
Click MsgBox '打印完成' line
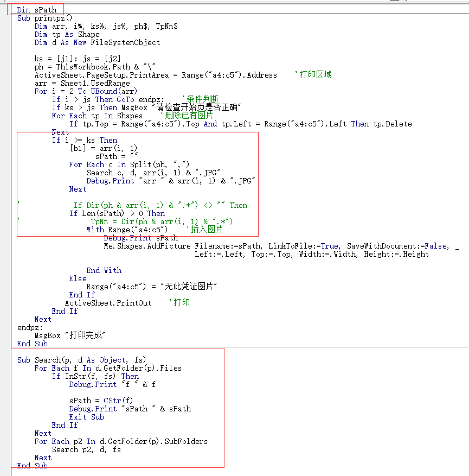point(70,335)
